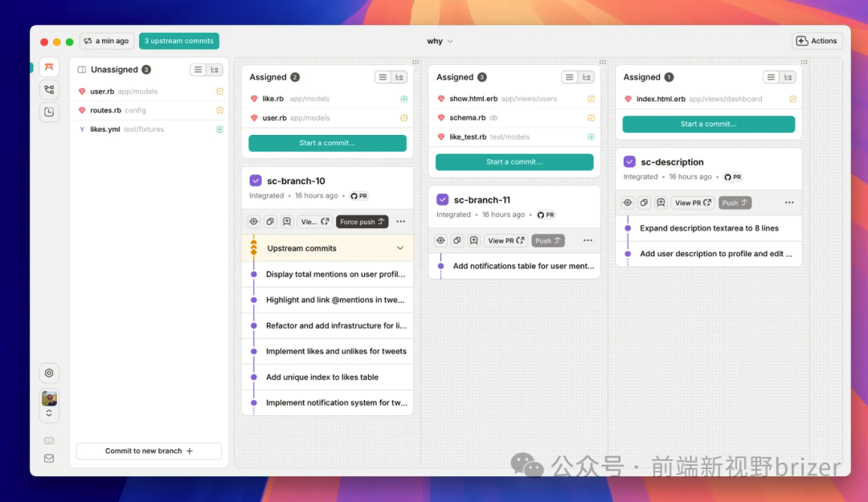
Task: Click View PR on sc-description
Action: click(693, 202)
